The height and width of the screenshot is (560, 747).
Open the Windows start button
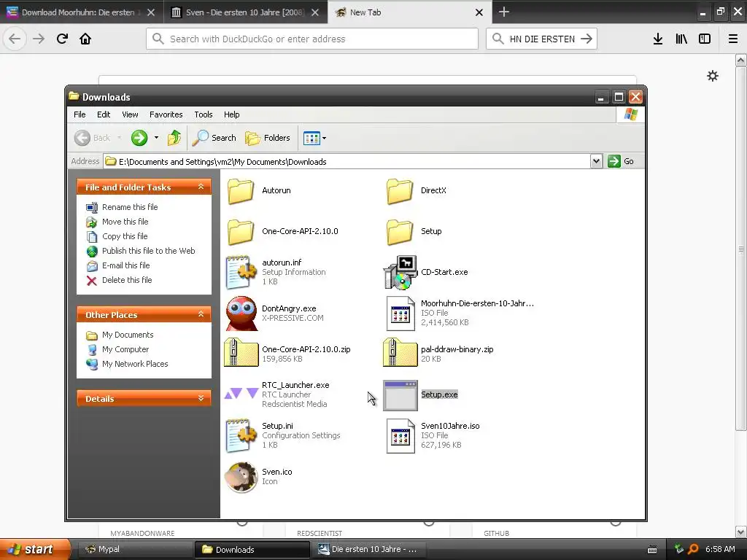[x=34, y=549]
